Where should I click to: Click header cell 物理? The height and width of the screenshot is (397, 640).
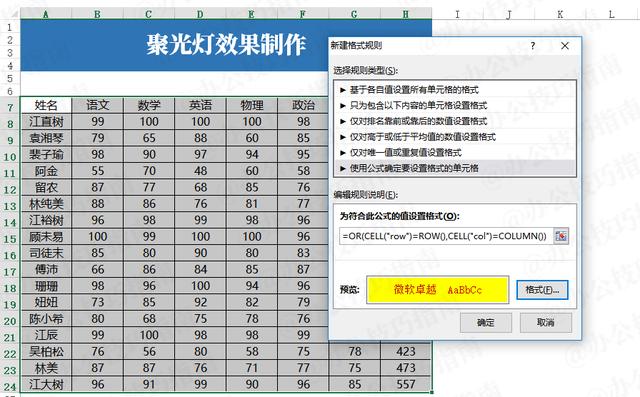(x=252, y=105)
